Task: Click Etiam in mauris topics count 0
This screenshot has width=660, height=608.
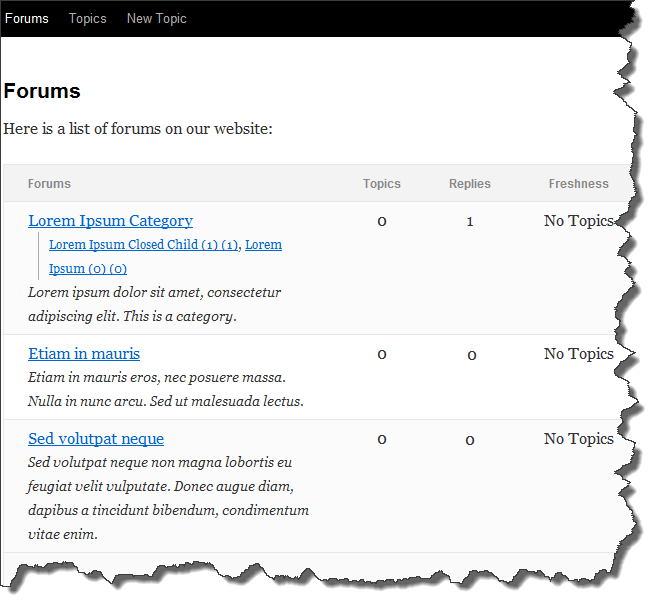Action: pyautogui.click(x=382, y=354)
